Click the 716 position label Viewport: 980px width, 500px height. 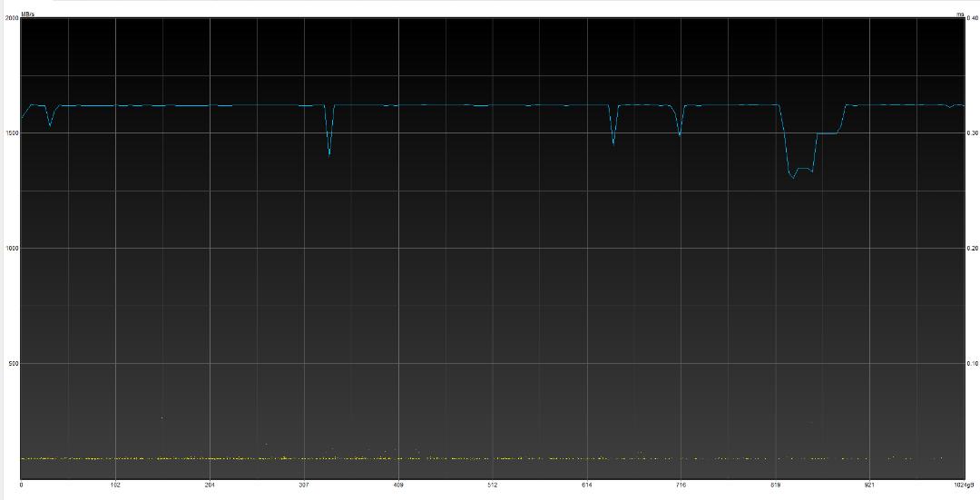pyautogui.click(x=681, y=485)
